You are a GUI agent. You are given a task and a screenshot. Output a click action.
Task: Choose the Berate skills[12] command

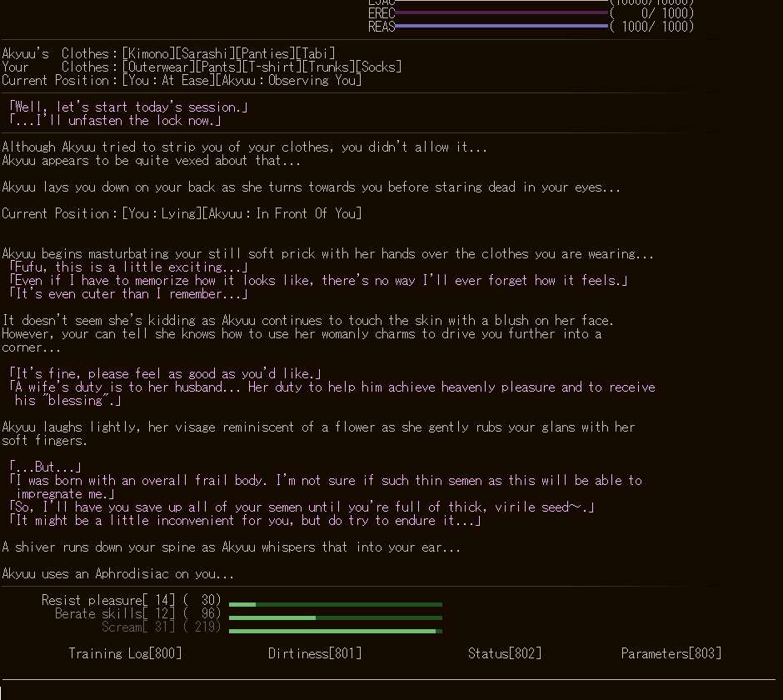tap(115, 613)
